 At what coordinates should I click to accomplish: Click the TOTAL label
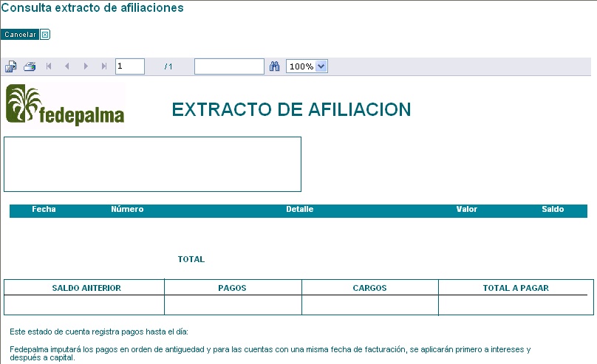click(191, 259)
